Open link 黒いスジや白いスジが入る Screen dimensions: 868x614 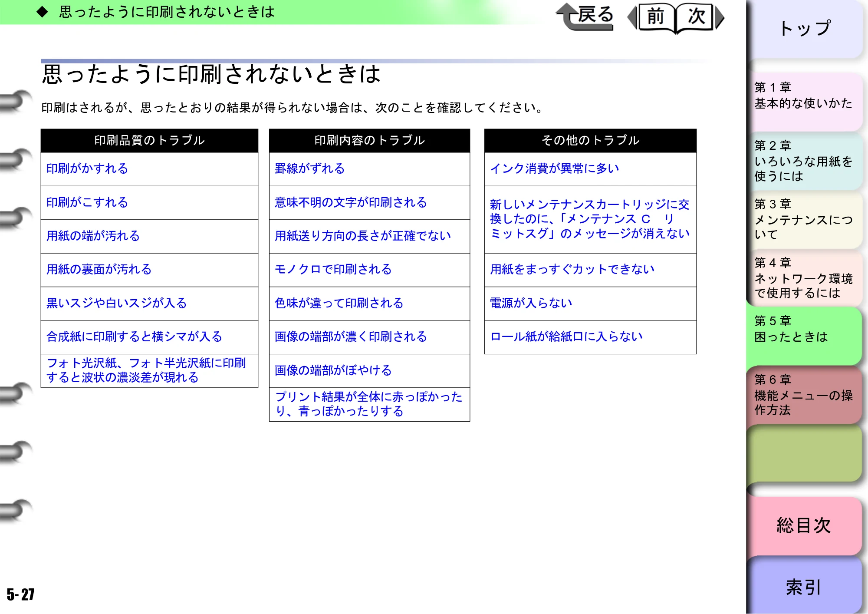(x=117, y=303)
